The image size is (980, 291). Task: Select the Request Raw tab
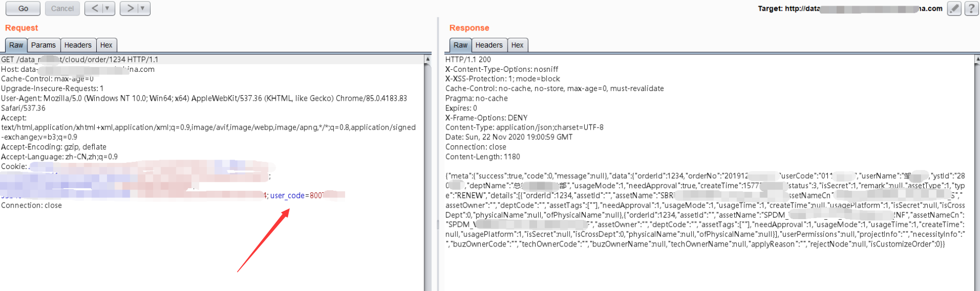16,45
